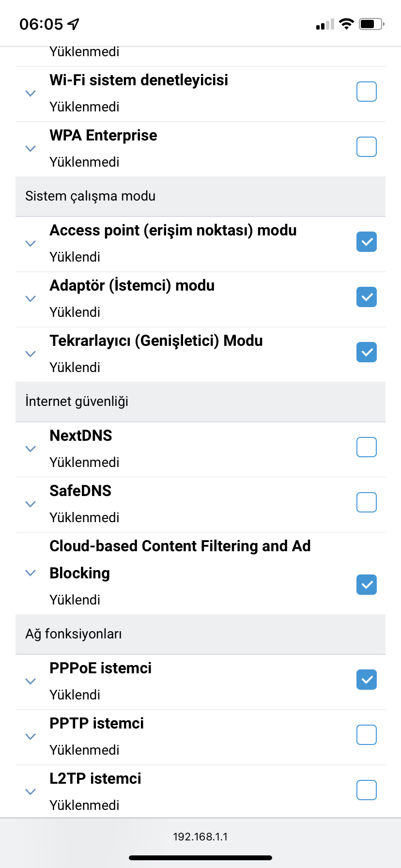This screenshot has height=868, width=401.
Task: Tap the 192.168.1.1 address bar
Action: pos(200,837)
